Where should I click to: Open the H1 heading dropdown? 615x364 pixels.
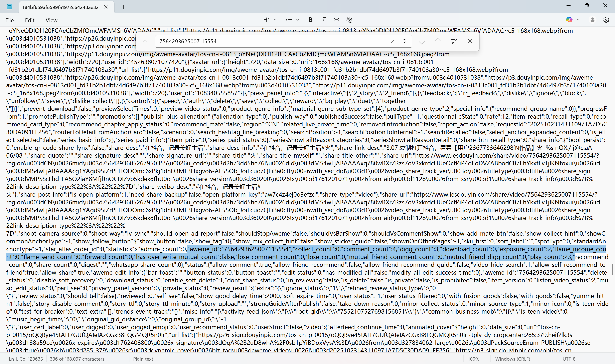pos(270,20)
